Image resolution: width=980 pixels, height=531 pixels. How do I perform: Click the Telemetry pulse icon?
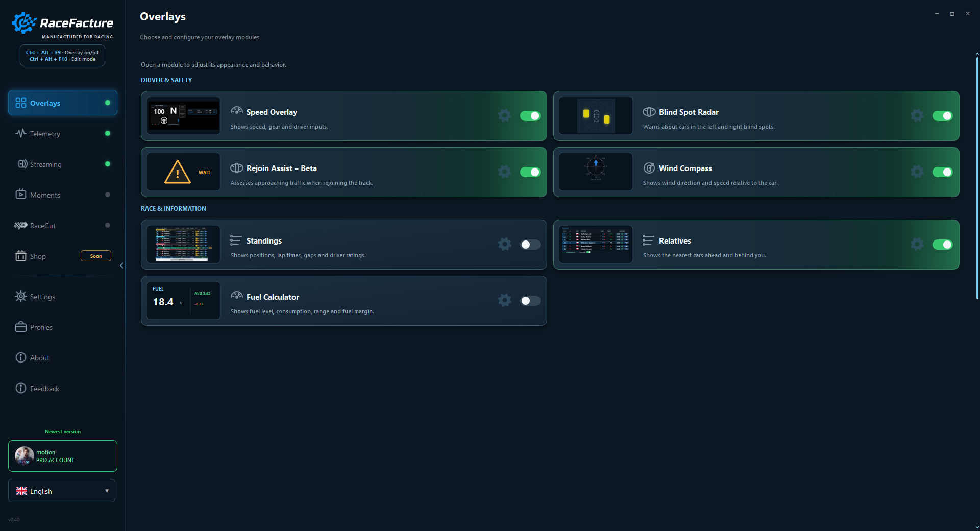click(21, 133)
